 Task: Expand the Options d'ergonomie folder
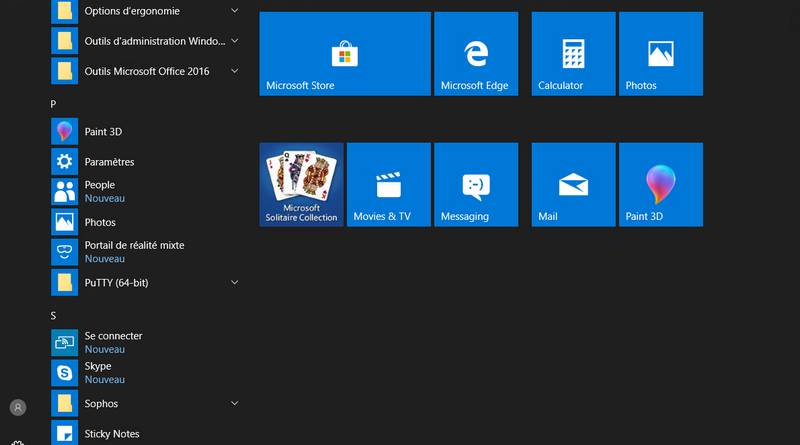click(x=234, y=11)
